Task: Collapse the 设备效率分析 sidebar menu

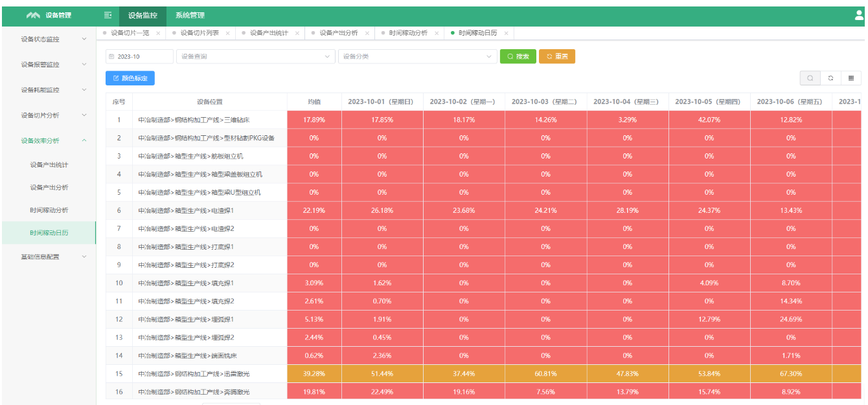Action: [48, 140]
